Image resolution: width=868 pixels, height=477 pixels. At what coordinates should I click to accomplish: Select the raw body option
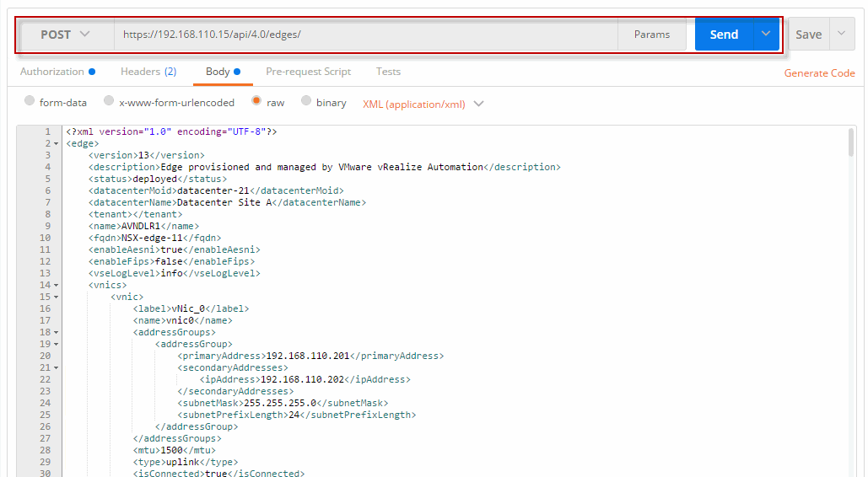click(x=256, y=102)
